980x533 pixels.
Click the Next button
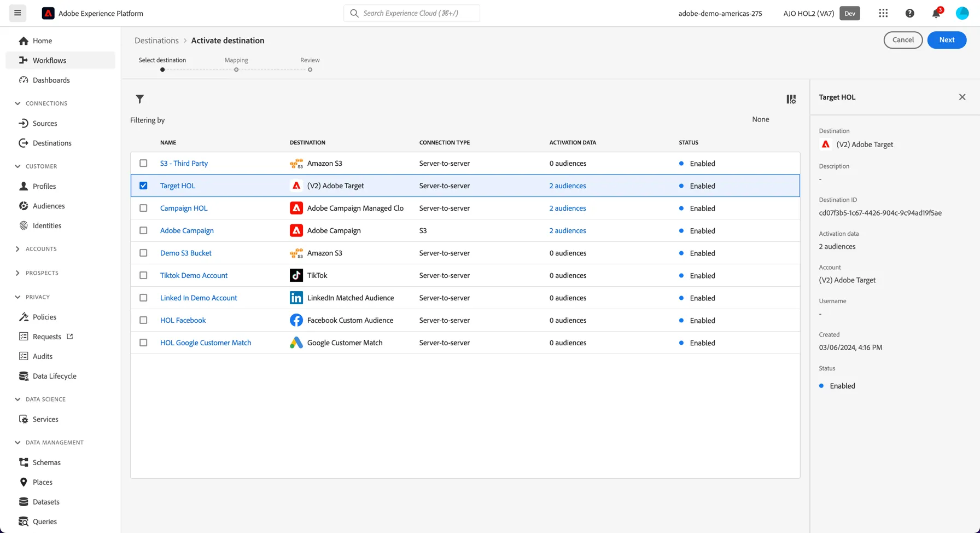click(x=947, y=40)
